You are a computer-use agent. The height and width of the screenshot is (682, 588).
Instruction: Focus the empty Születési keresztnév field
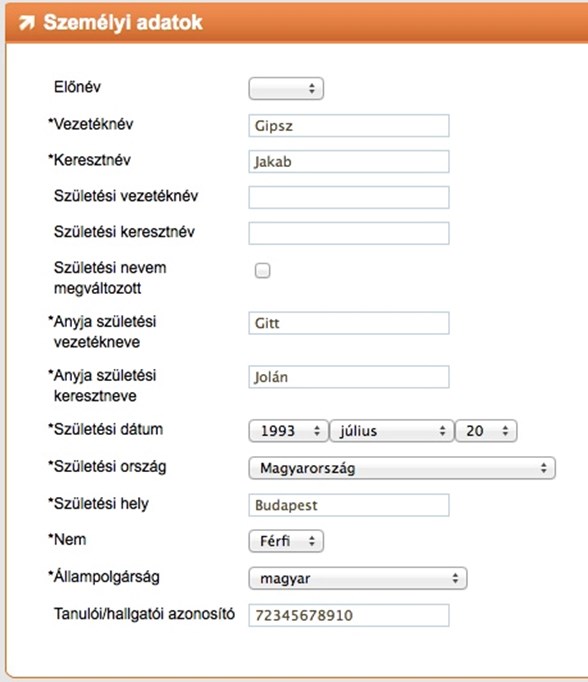(x=349, y=233)
